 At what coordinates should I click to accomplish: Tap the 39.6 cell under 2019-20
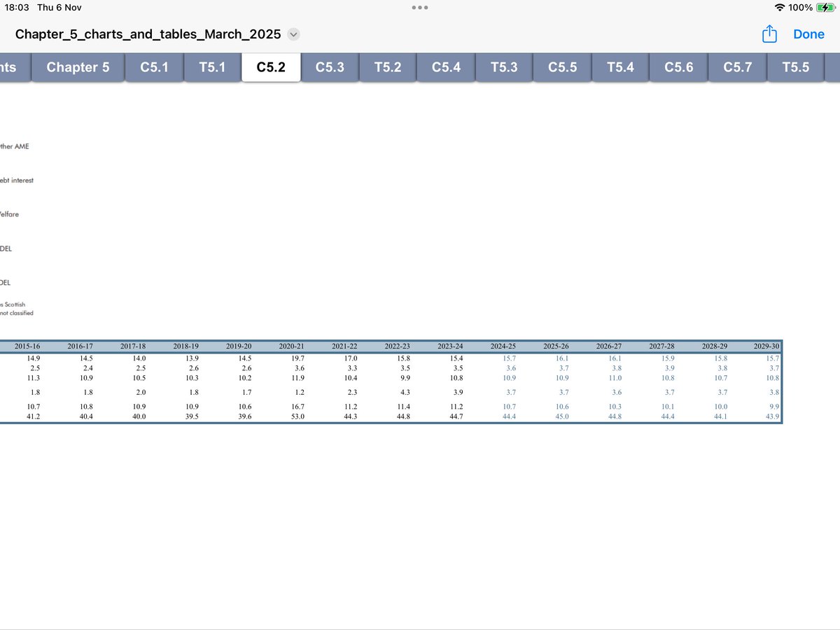tap(244, 417)
